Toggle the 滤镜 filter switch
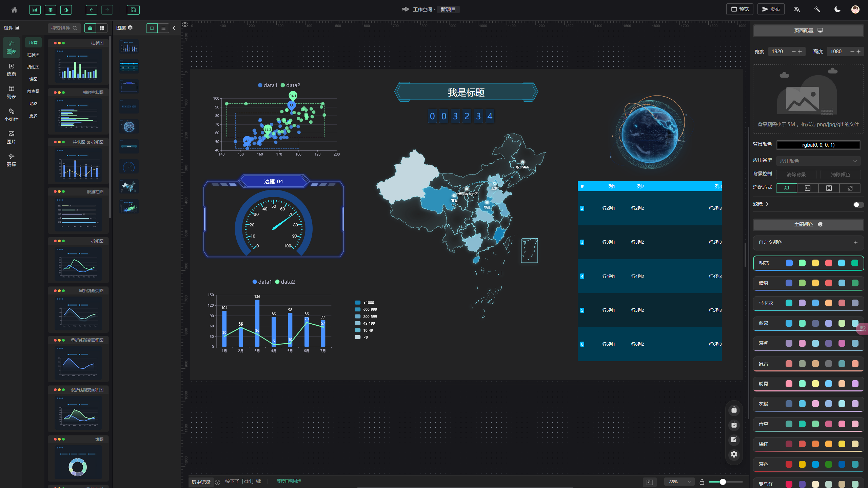This screenshot has width=868, height=488. [858, 205]
